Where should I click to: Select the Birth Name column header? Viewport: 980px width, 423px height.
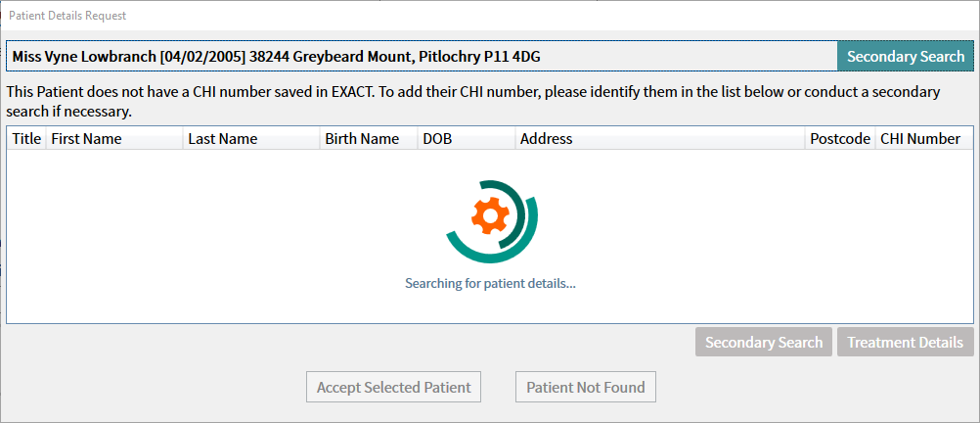click(369, 139)
